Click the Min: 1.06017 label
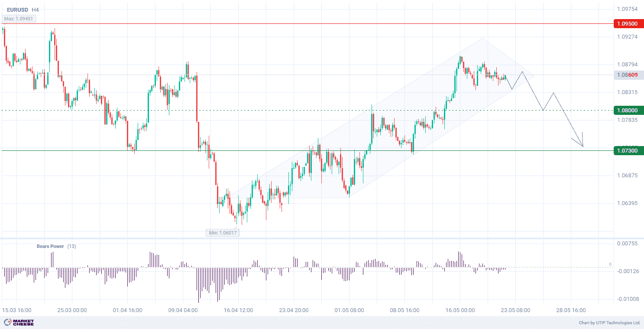 pos(223,233)
